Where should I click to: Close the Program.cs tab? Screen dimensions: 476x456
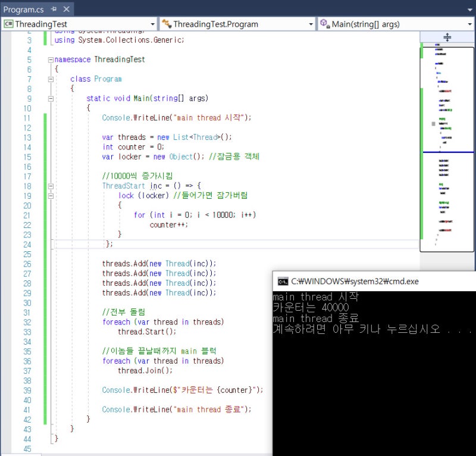[65, 10]
